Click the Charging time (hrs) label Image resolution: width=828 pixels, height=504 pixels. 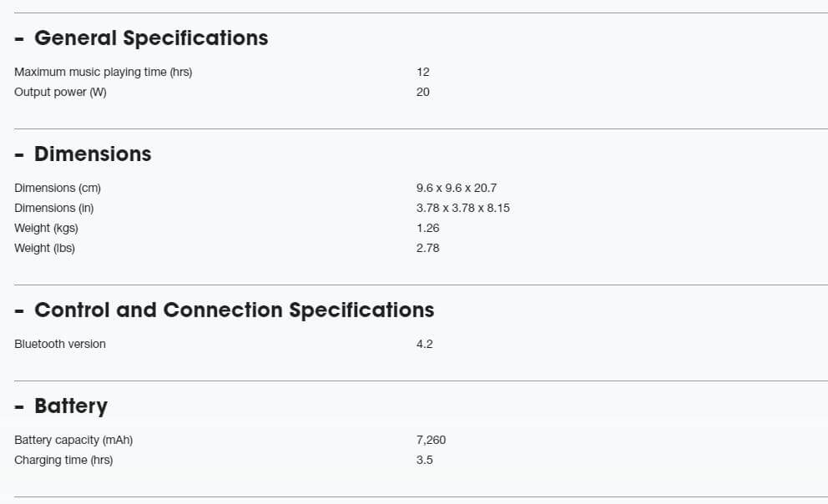(x=63, y=461)
